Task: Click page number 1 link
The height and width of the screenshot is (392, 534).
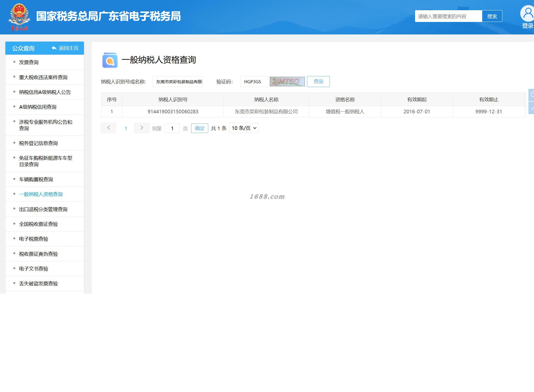Action: (126, 128)
